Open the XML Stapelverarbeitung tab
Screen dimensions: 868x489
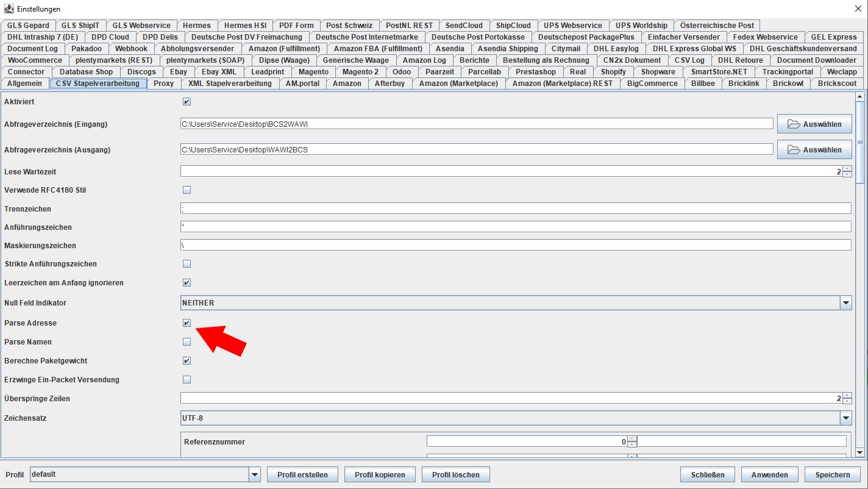230,84
